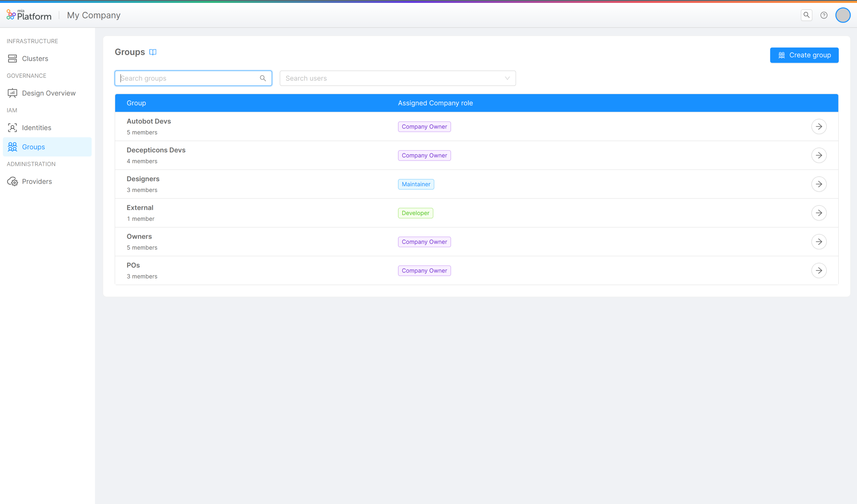Image resolution: width=857 pixels, height=504 pixels.
Task: Open the help question mark icon
Action: tap(824, 15)
